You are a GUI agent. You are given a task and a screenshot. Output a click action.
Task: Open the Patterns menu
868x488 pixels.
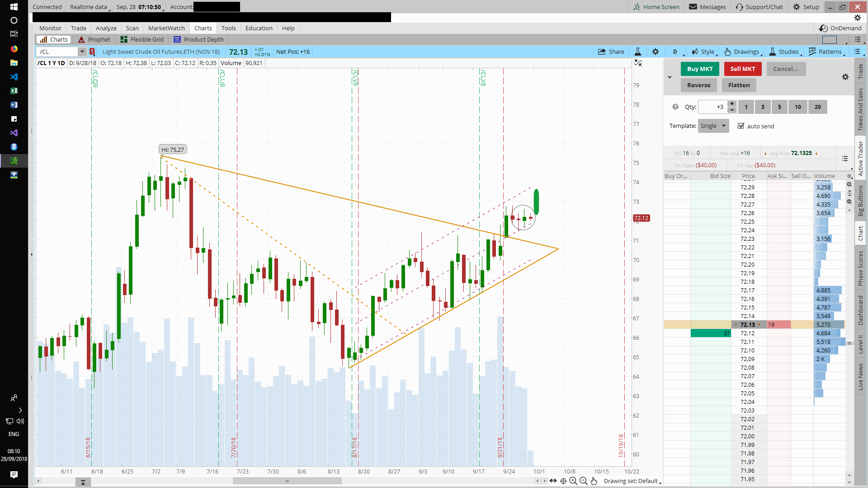tap(826, 52)
